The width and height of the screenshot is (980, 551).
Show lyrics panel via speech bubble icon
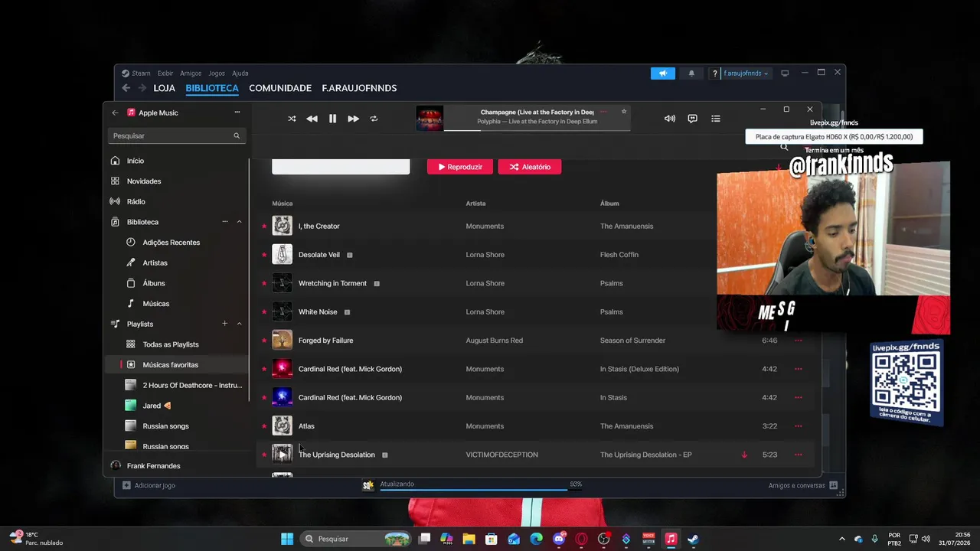click(x=692, y=119)
